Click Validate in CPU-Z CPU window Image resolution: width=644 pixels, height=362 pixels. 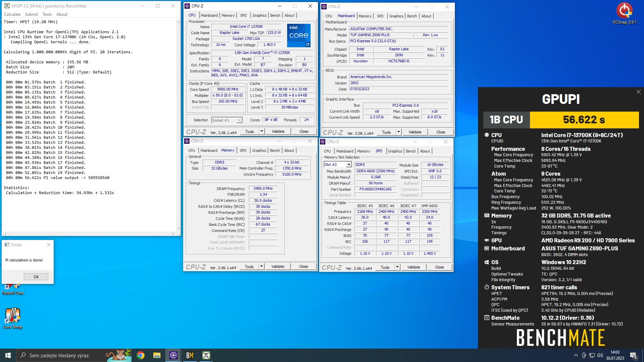click(x=278, y=131)
